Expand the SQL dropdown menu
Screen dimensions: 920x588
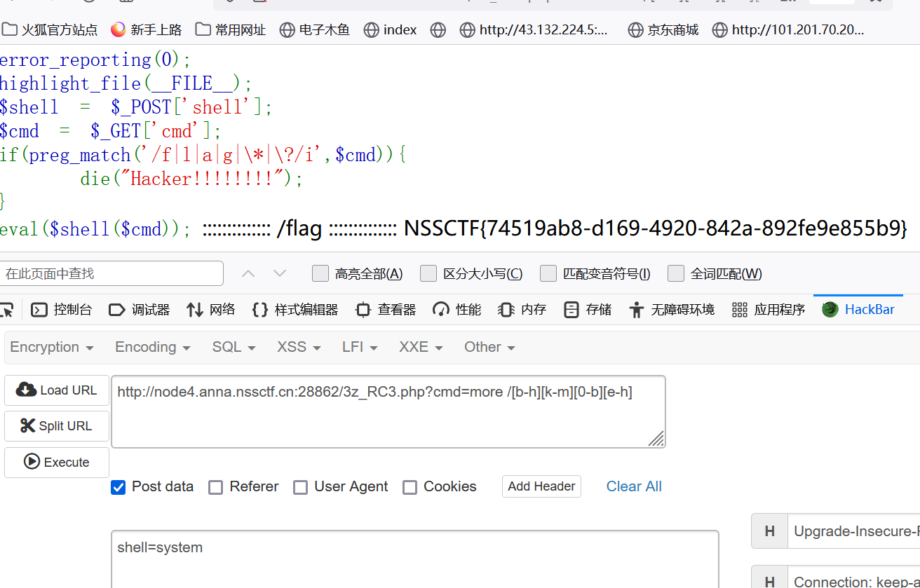point(234,348)
